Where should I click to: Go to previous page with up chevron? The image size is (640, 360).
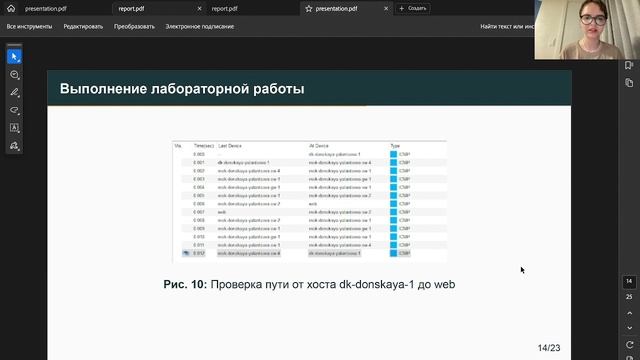coord(629,313)
